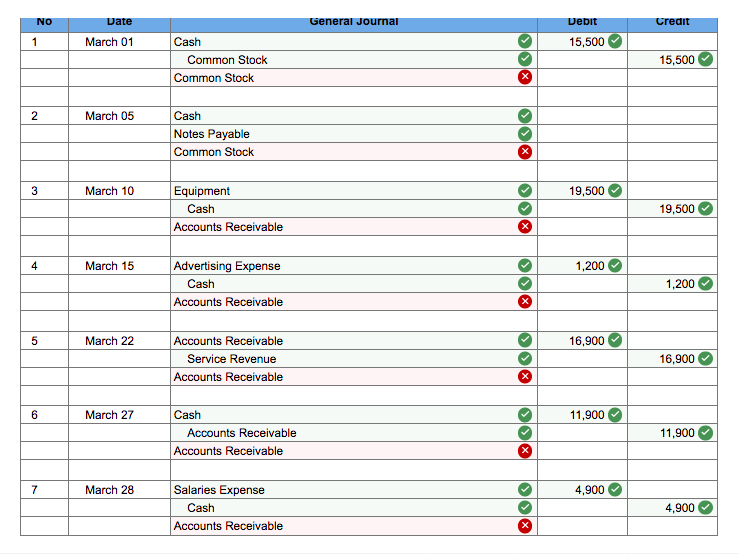The height and width of the screenshot is (560, 739).
Task: Click the Equipment account cell
Action: pyautogui.click(x=353, y=190)
